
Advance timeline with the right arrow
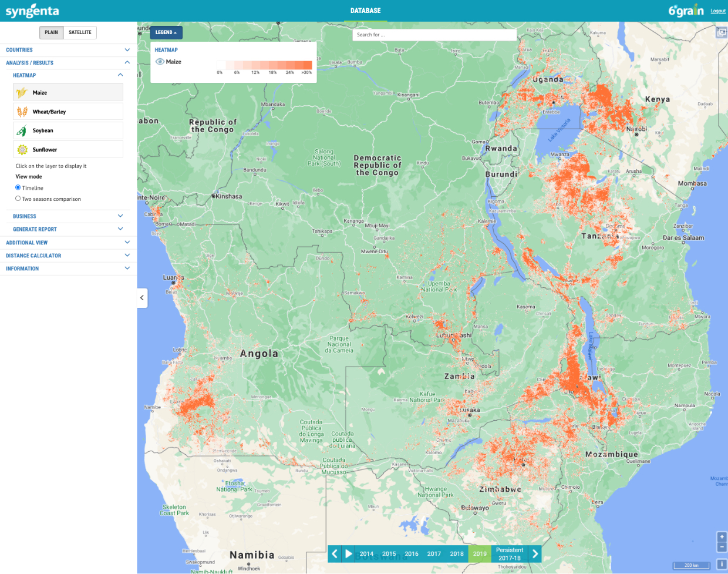coord(535,553)
